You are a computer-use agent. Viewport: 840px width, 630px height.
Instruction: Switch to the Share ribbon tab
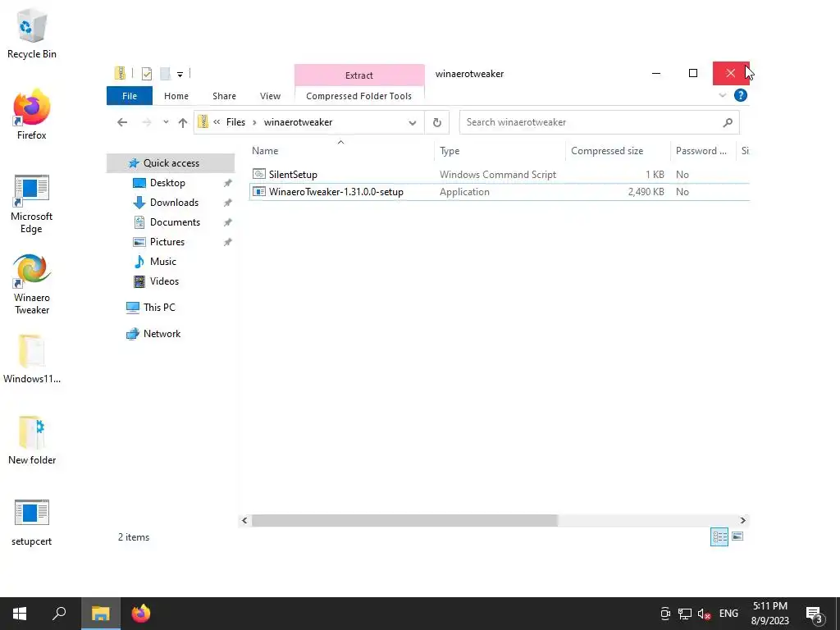(224, 96)
